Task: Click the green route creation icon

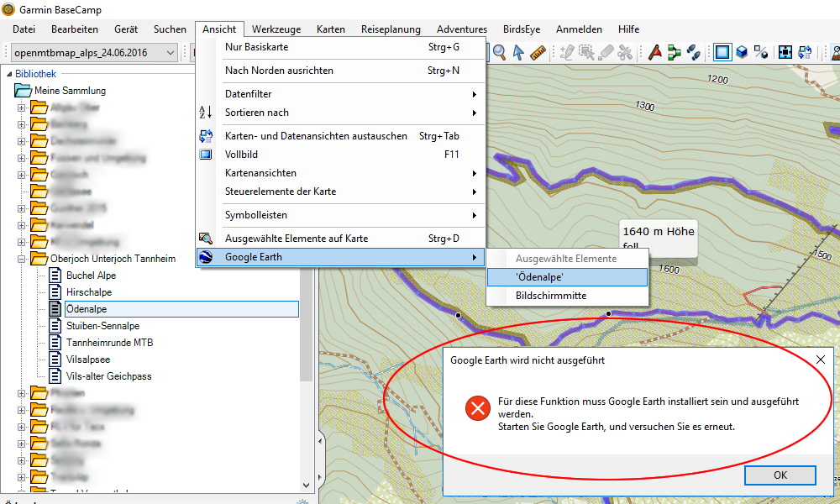Action: 674,53
